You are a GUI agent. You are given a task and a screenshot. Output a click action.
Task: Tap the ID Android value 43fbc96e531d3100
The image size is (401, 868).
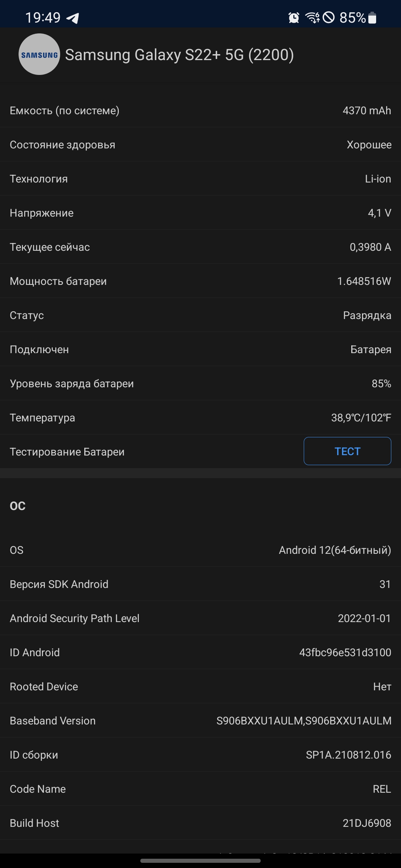click(345, 652)
